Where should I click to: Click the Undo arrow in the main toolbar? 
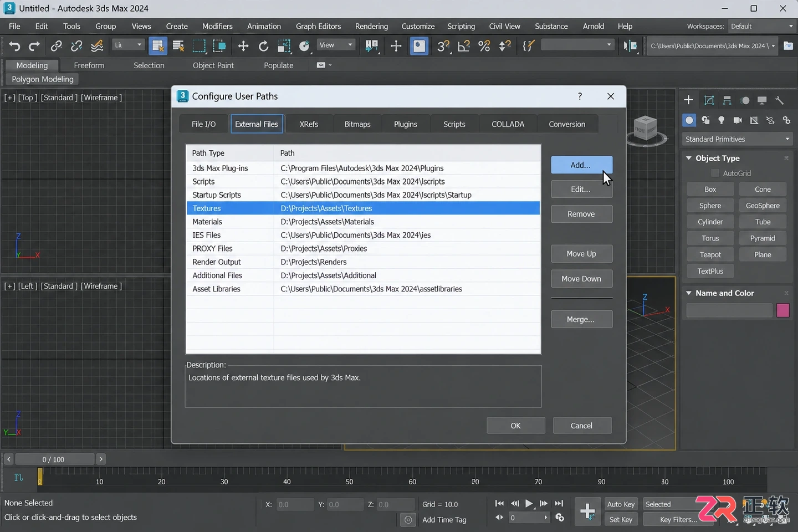(15, 46)
